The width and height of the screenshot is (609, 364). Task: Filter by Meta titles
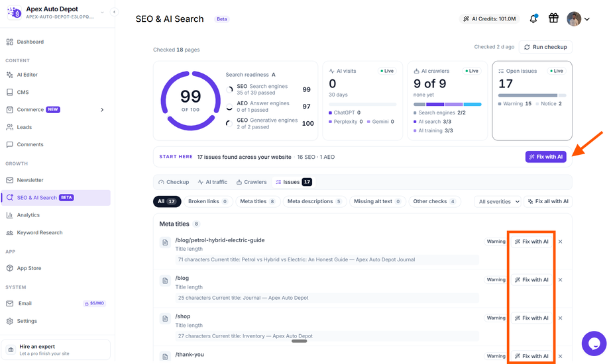tap(258, 201)
